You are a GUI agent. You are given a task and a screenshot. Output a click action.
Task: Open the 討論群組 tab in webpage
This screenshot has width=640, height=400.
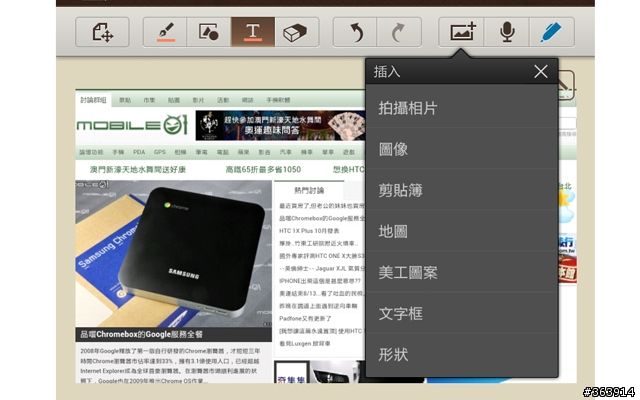[93, 100]
